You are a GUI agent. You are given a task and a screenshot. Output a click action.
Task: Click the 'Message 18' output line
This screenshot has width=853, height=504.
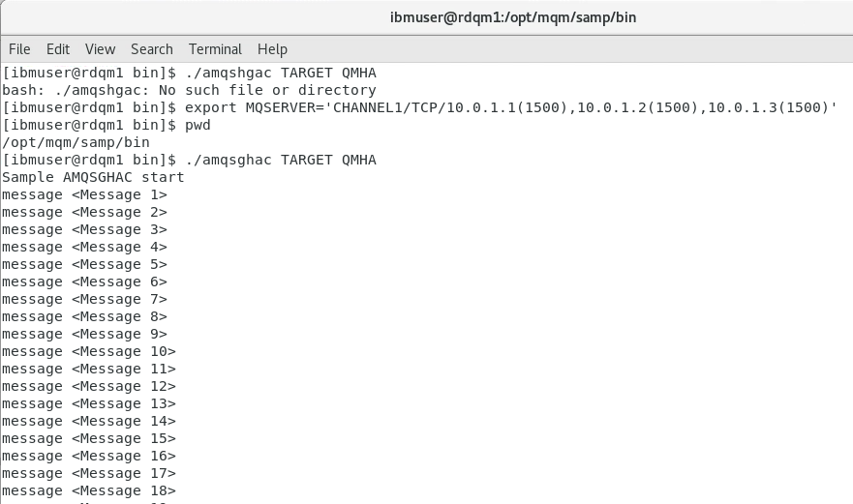click(x=89, y=490)
